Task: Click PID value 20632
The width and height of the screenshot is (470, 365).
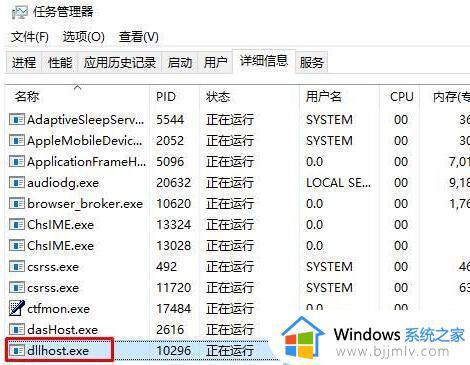Action: tap(174, 182)
